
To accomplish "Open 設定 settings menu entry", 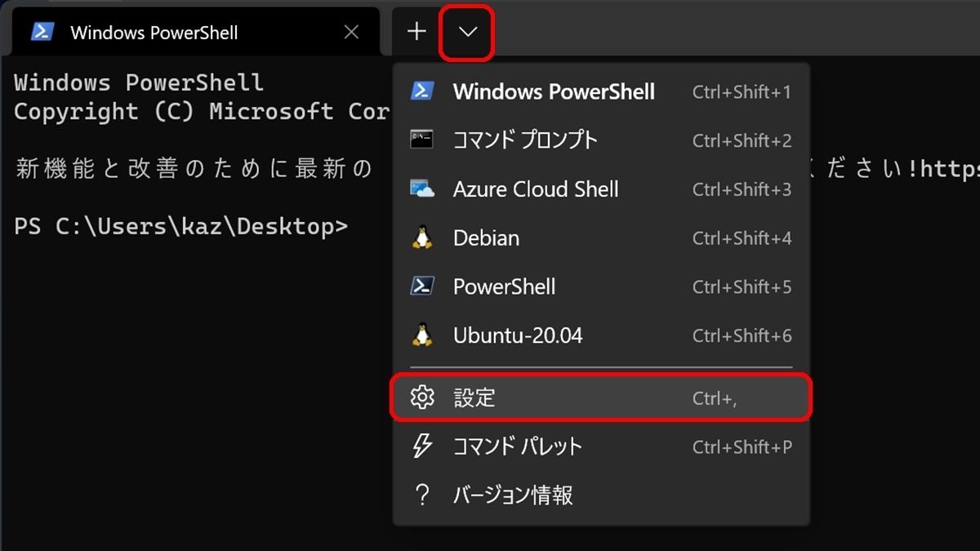I will click(x=601, y=398).
